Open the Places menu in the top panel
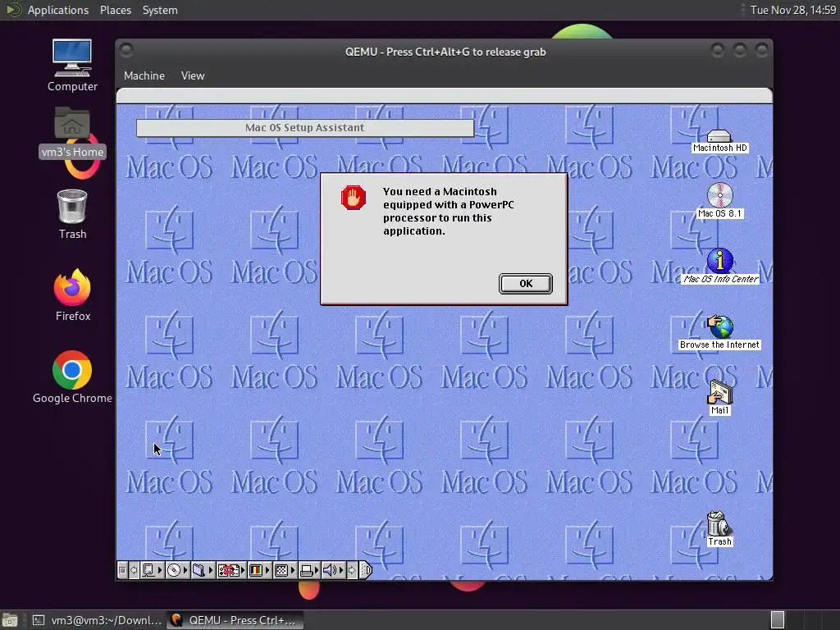The height and width of the screenshot is (630, 840). point(115,10)
